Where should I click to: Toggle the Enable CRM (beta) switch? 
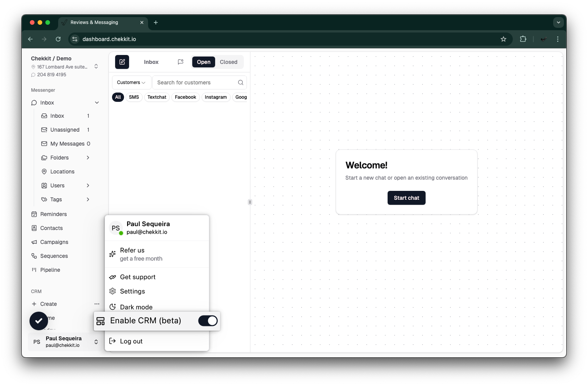[x=208, y=321]
